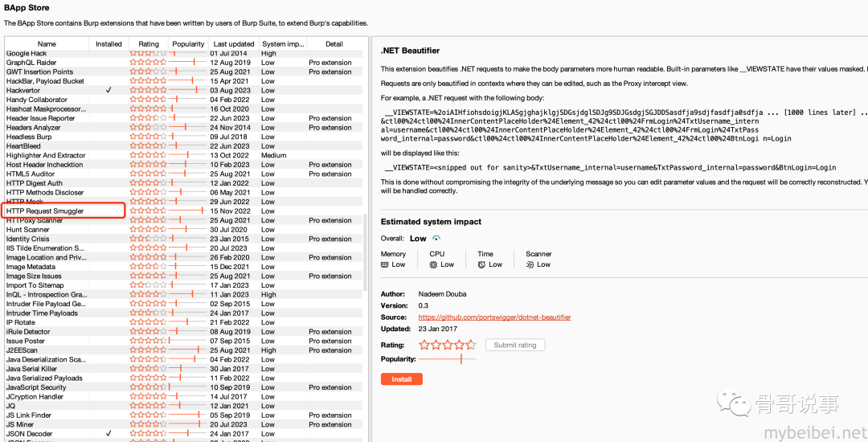Sort by System impact column header
Screen dimensions: 868x442
click(x=282, y=43)
